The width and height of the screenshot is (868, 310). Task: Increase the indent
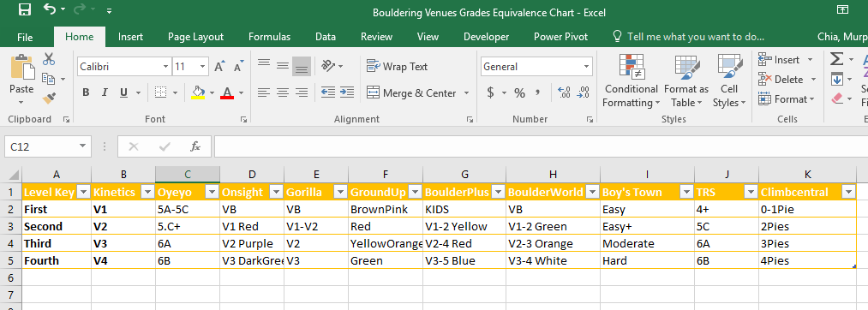pos(347,92)
